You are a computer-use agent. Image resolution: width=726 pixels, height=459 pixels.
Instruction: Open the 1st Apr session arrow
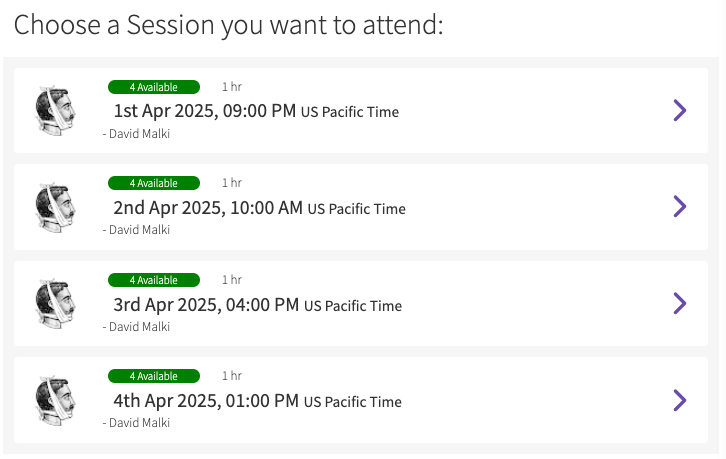(x=680, y=111)
